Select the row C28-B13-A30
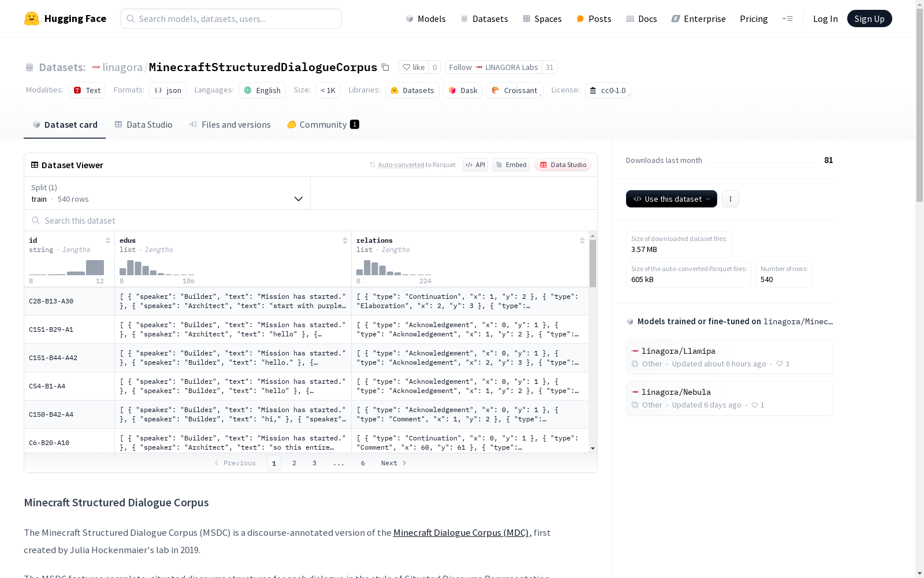The height and width of the screenshot is (578, 924). tap(306, 301)
